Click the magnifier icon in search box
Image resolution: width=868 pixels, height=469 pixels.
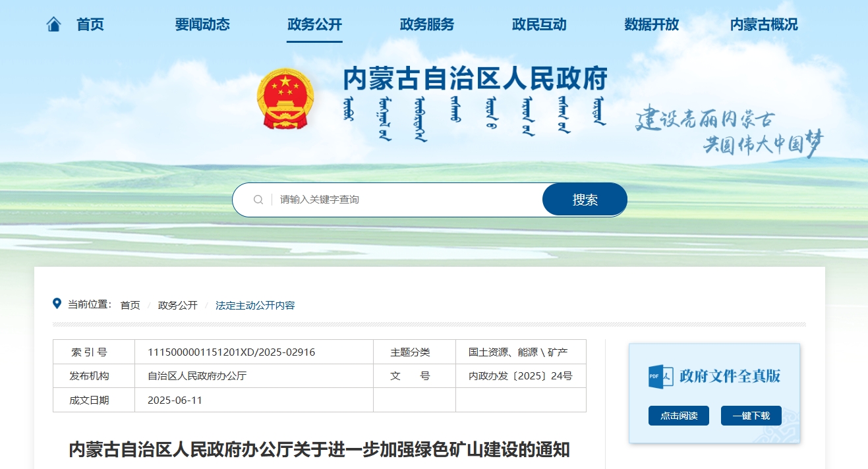click(x=258, y=200)
